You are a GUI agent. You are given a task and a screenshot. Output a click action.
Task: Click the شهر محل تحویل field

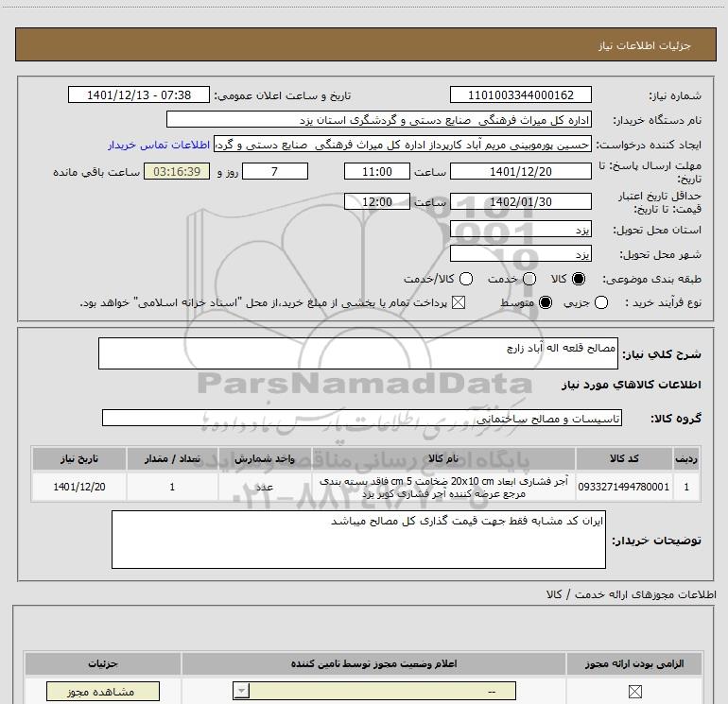(x=520, y=254)
